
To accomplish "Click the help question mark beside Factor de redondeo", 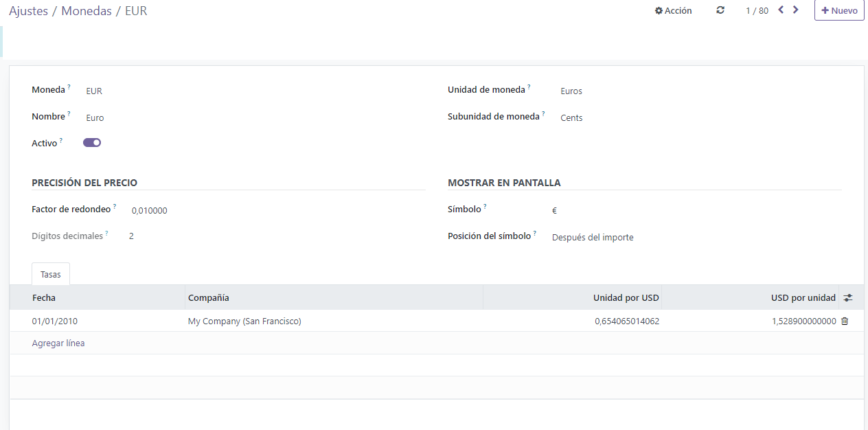I will (115, 205).
